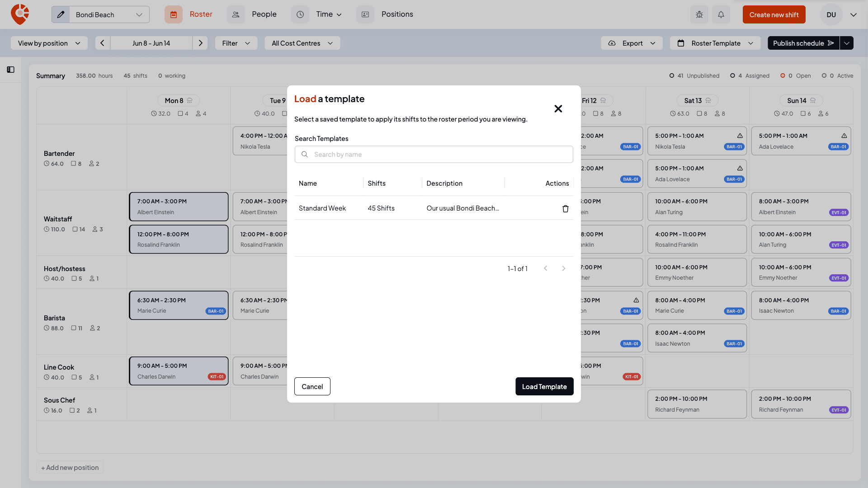Click Publish schedule button
Screen dimensions: 868x488
(x=803, y=43)
